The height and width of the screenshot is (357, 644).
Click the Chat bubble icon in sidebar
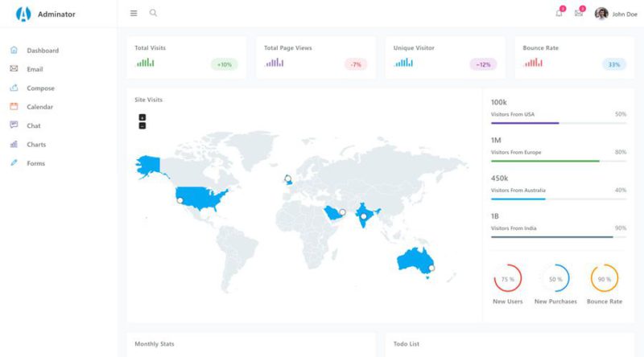pos(14,125)
